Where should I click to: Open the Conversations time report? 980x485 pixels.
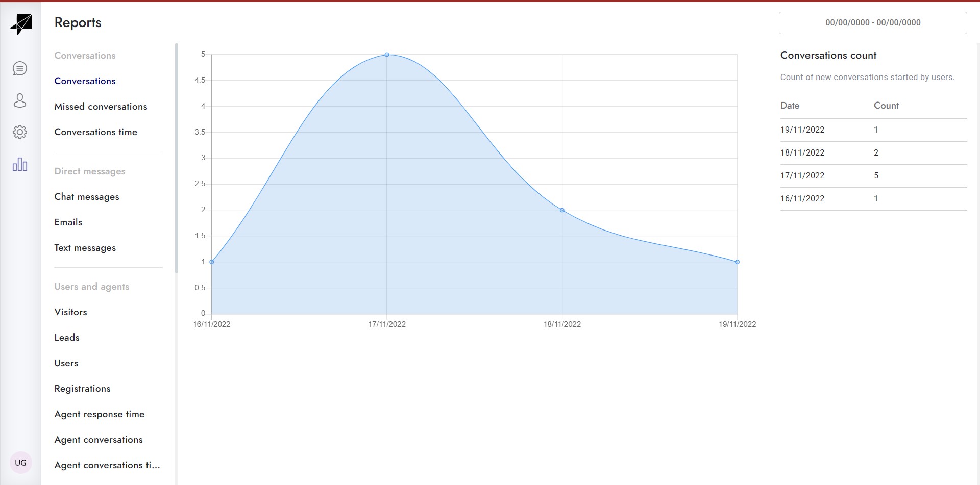pos(95,132)
